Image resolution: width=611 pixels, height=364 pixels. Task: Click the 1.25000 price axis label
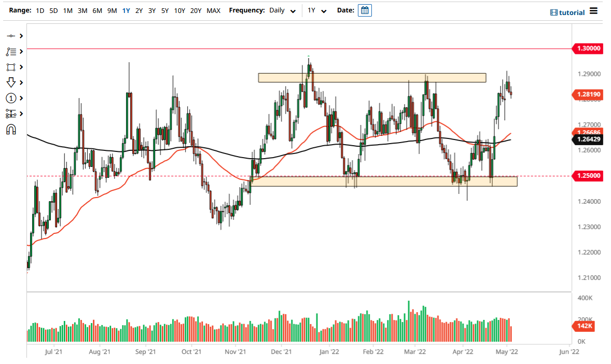(x=589, y=176)
